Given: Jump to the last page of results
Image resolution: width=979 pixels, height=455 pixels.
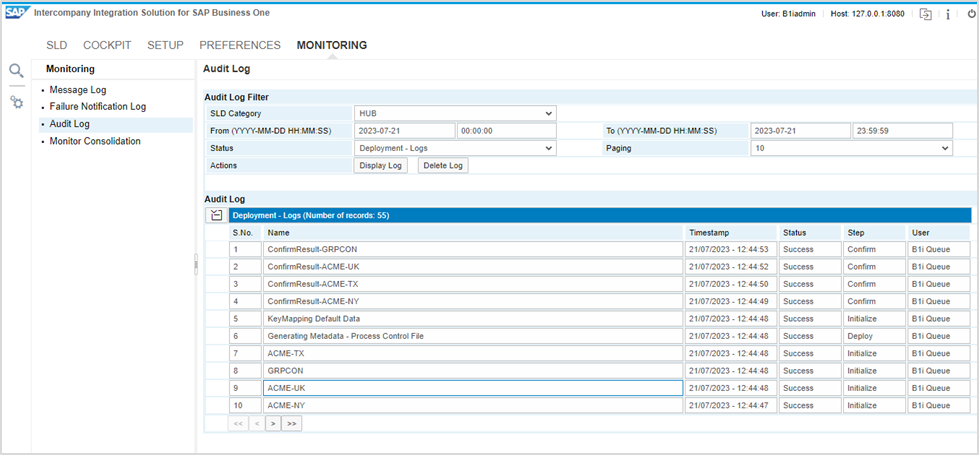Looking at the screenshot, I should (x=291, y=423).
